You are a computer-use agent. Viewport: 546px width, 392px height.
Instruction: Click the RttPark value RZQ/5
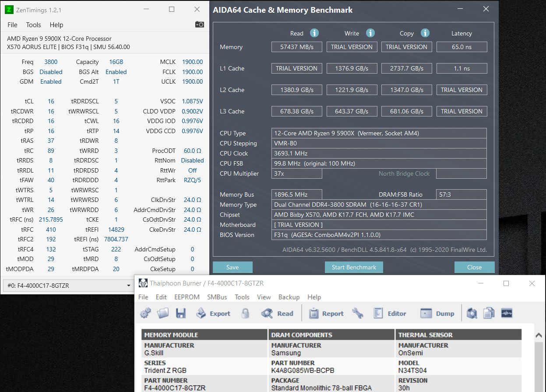pos(192,180)
